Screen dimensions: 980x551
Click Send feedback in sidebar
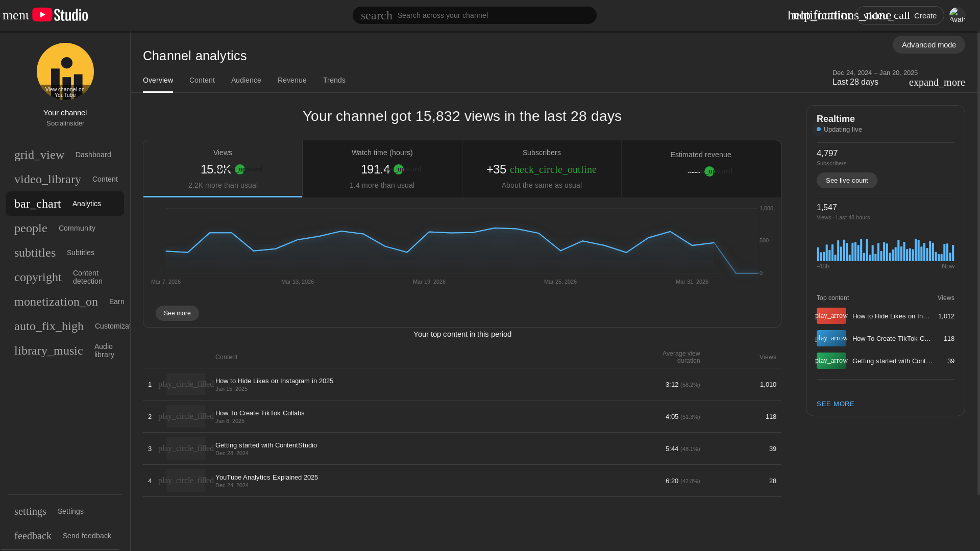(65, 536)
